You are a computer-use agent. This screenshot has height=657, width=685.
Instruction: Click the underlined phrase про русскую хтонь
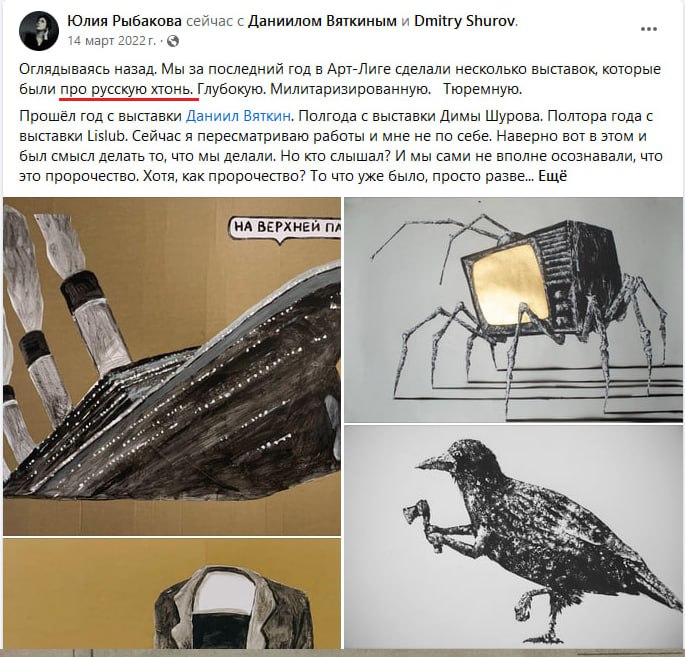coord(127,90)
